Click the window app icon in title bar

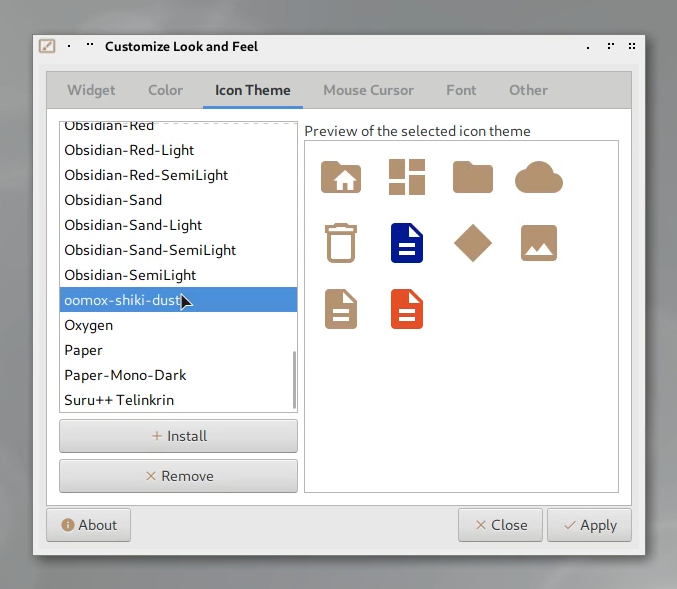[47, 46]
